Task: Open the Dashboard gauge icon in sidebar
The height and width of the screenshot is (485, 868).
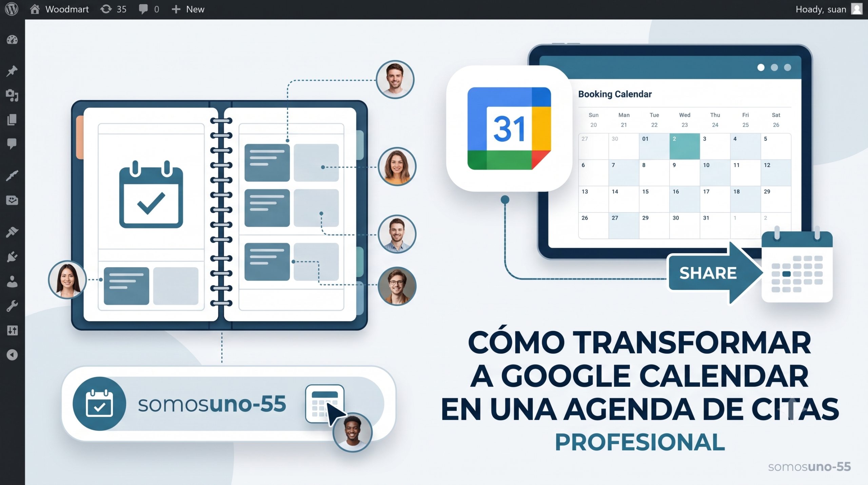Action: [x=12, y=40]
